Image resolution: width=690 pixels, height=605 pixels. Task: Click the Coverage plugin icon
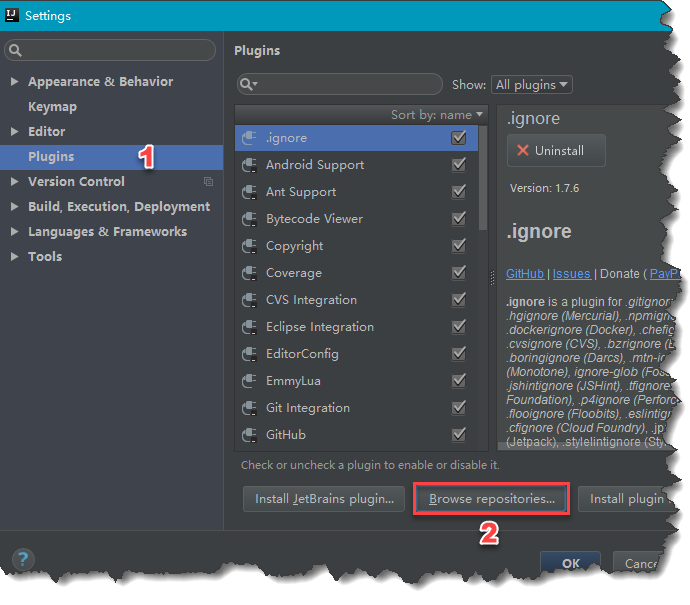click(x=250, y=273)
